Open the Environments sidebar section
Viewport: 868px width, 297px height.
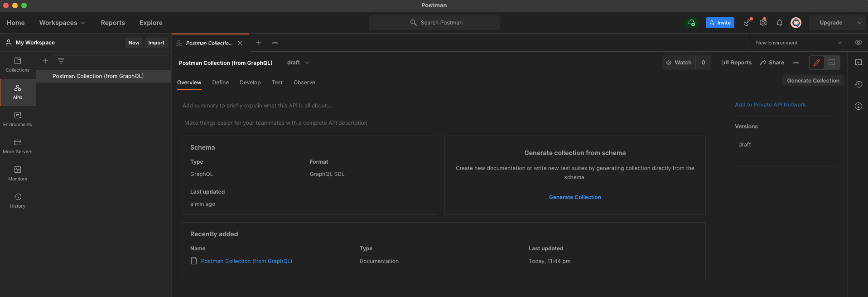(18, 119)
